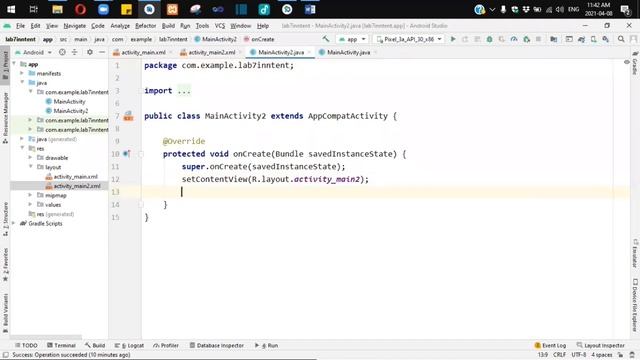
Task: Expand the mipmap folder
Action: [30, 195]
